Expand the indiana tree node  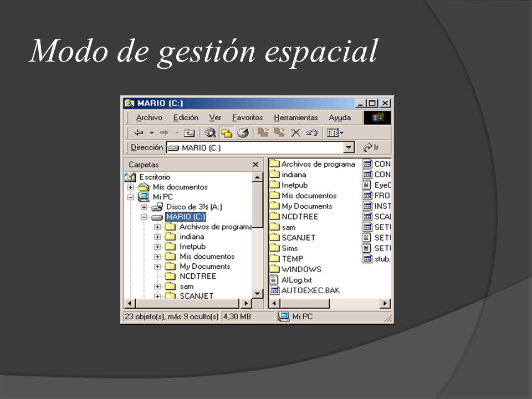click(157, 237)
